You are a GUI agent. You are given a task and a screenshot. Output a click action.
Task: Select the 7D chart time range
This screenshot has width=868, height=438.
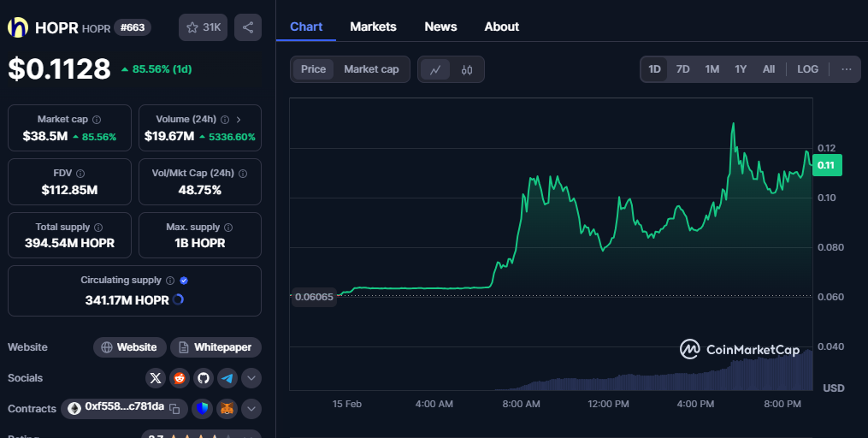tap(682, 69)
